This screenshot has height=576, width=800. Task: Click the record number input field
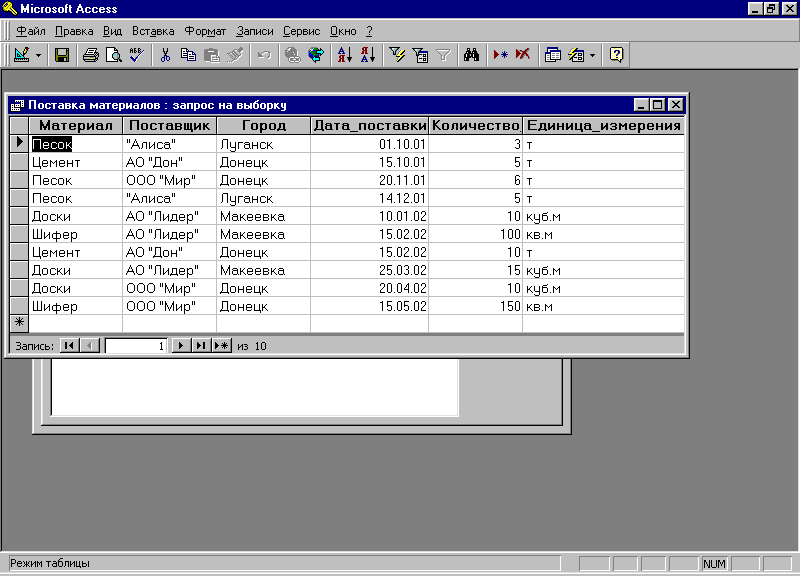tap(136, 346)
